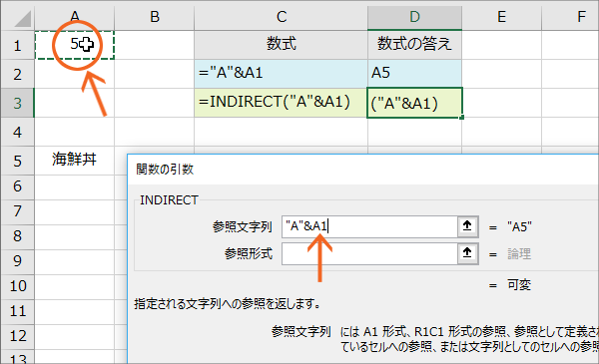Click cell C3 with =INDIRECT("A"&A1)
The width and height of the screenshot is (599, 364).
click(282, 103)
